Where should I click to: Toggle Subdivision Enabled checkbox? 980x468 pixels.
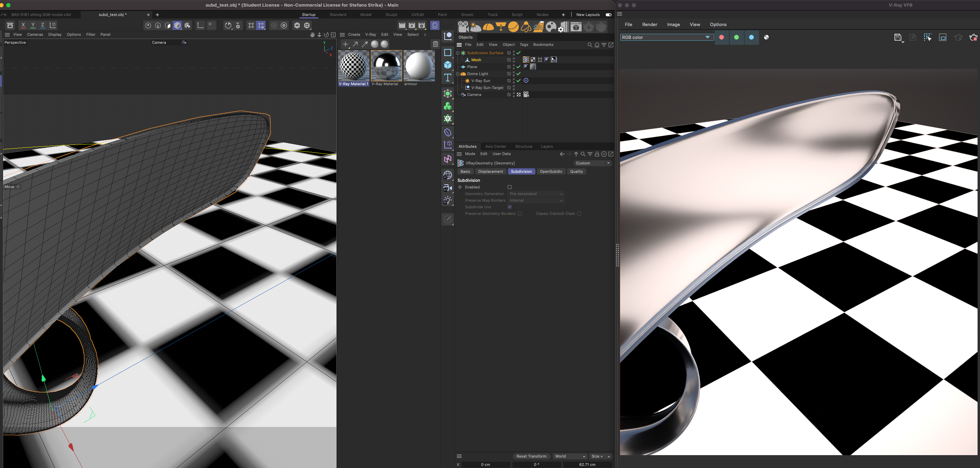click(509, 187)
